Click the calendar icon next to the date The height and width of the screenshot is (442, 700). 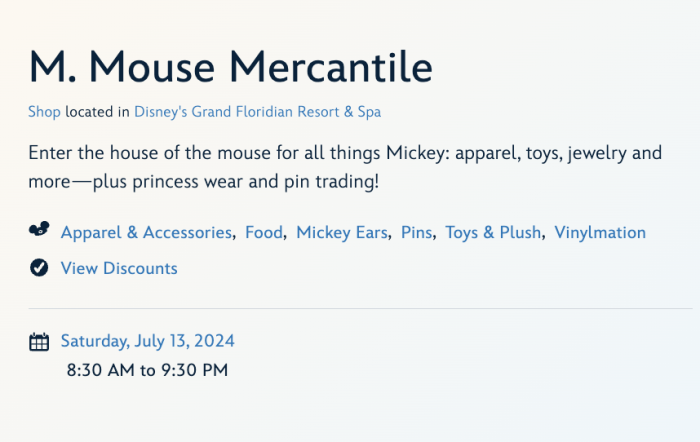pyautogui.click(x=39, y=342)
